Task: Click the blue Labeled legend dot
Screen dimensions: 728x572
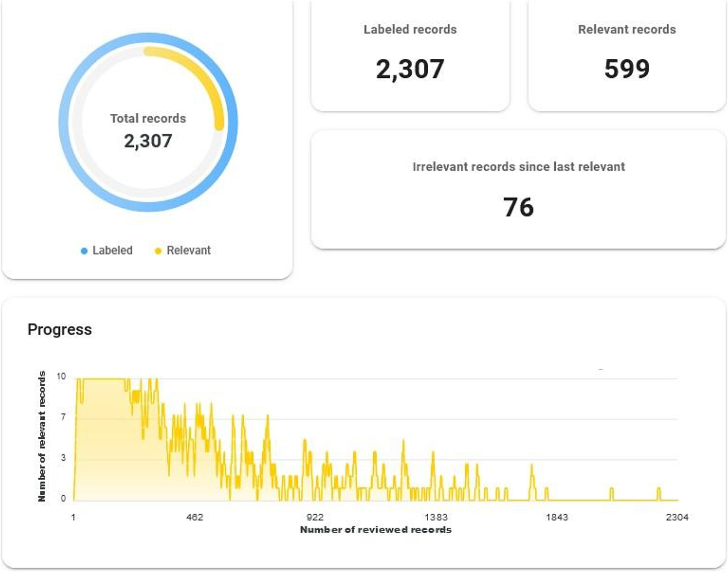Action: coord(84,251)
